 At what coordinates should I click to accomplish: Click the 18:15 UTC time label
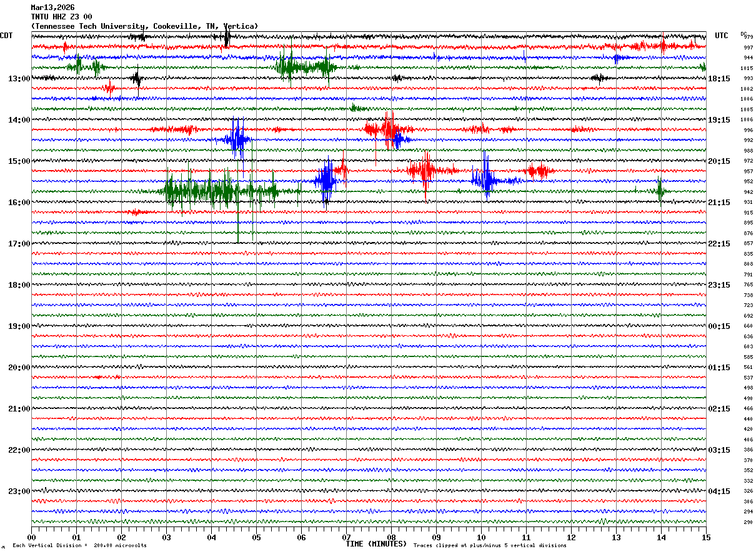[719, 79]
